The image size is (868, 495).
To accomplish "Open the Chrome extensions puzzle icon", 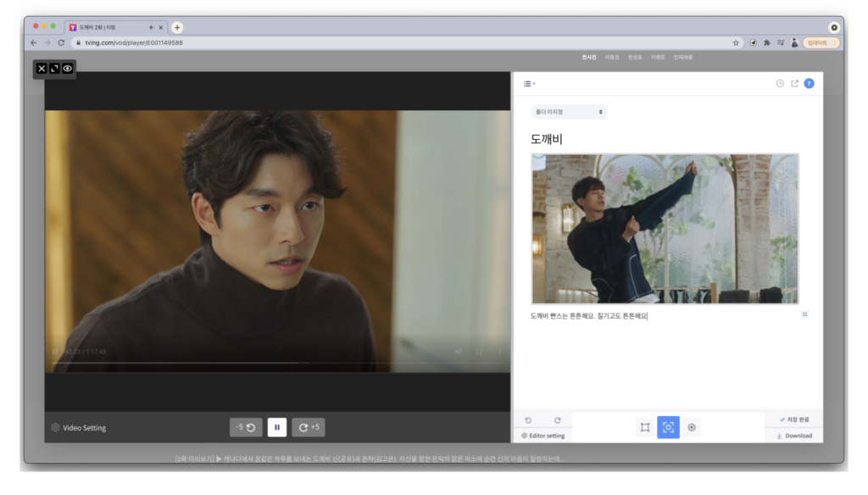I will 766,42.
